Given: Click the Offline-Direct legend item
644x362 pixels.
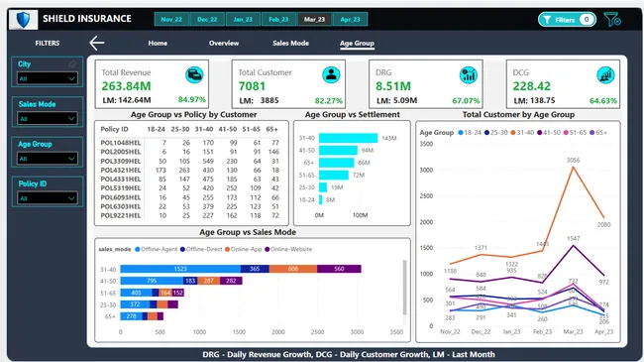Looking at the screenshot, I should click(x=201, y=249).
